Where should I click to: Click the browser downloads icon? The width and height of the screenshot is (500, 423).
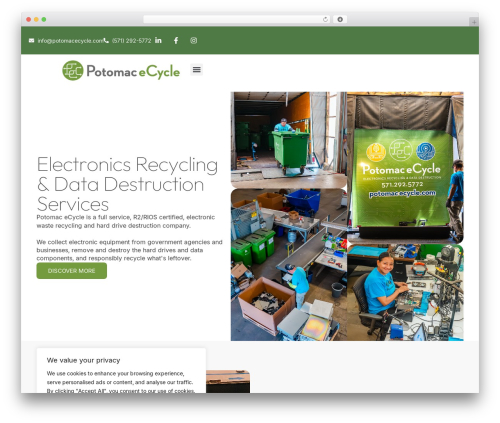click(x=340, y=20)
